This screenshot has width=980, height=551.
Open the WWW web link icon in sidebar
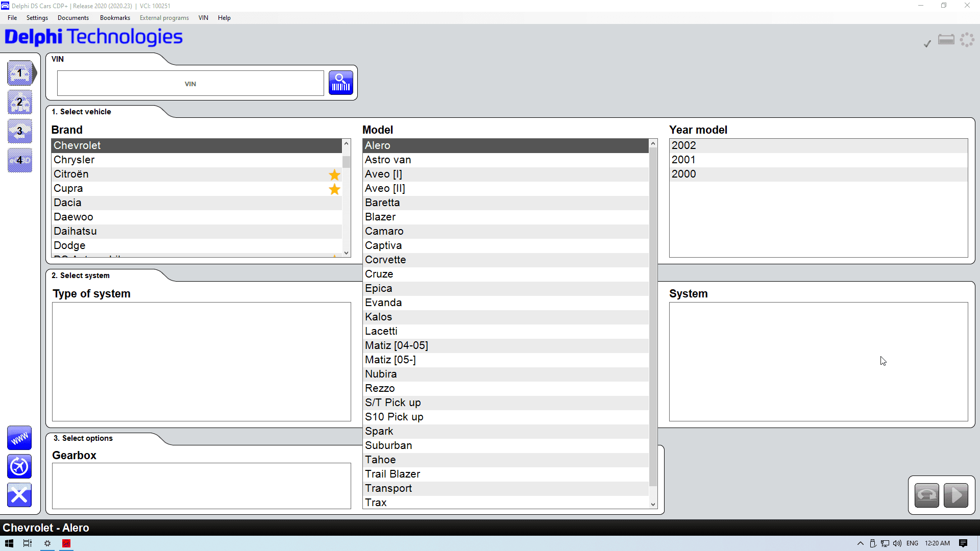[19, 437]
